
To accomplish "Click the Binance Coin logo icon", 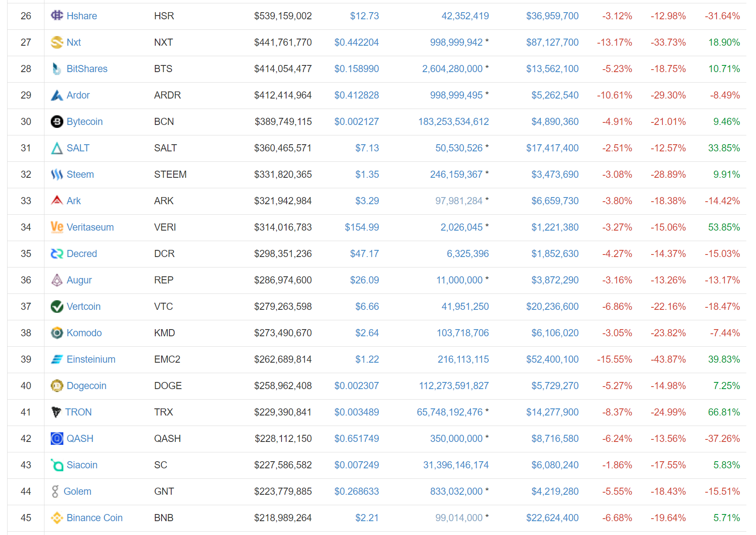I will (57, 518).
